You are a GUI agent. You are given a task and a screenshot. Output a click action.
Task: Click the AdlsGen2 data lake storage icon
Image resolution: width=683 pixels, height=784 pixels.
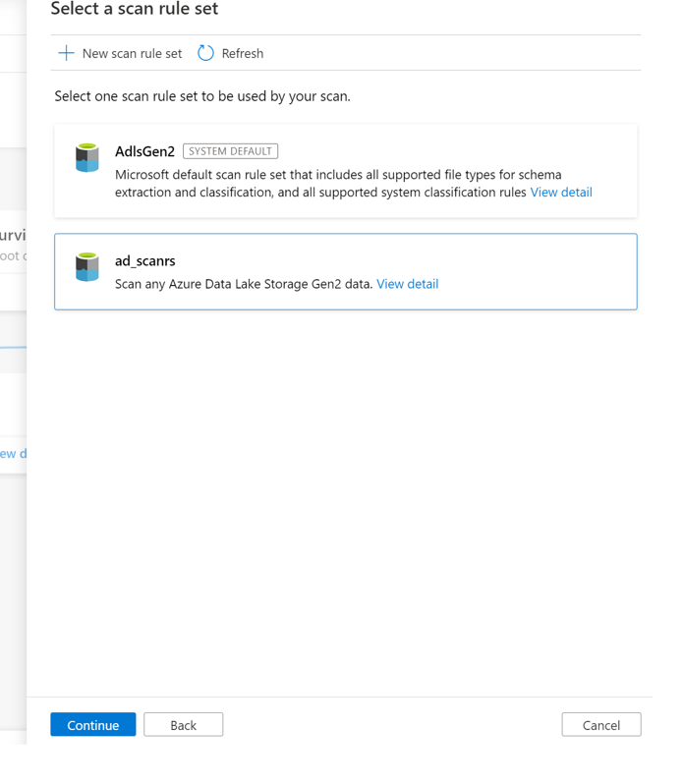(87, 158)
